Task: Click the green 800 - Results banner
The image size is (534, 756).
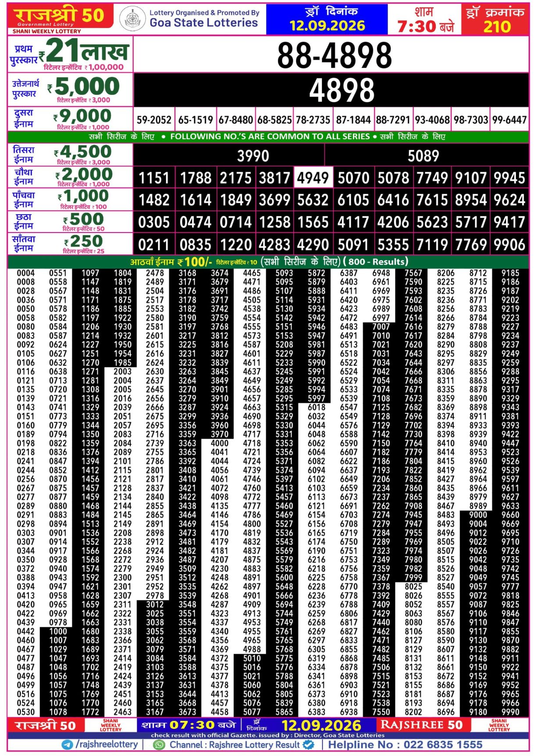Action: click(268, 262)
